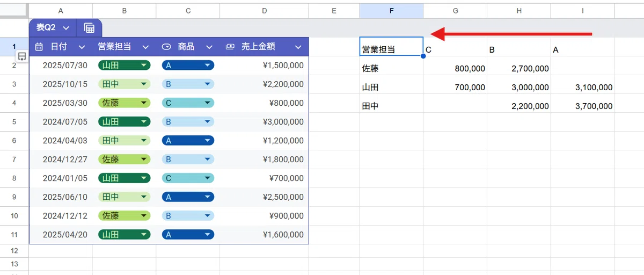The width and height of the screenshot is (644, 275).
Task: Select the row 12 header
Action: coord(14,250)
